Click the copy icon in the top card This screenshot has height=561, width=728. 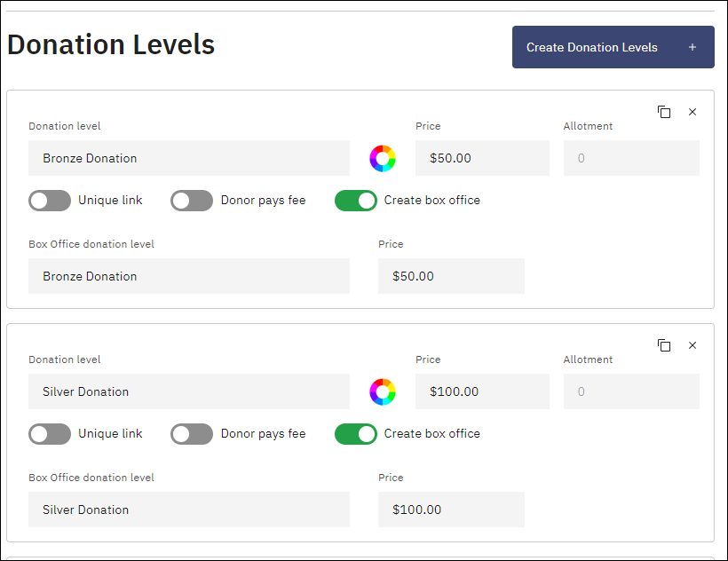click(664, 112)
